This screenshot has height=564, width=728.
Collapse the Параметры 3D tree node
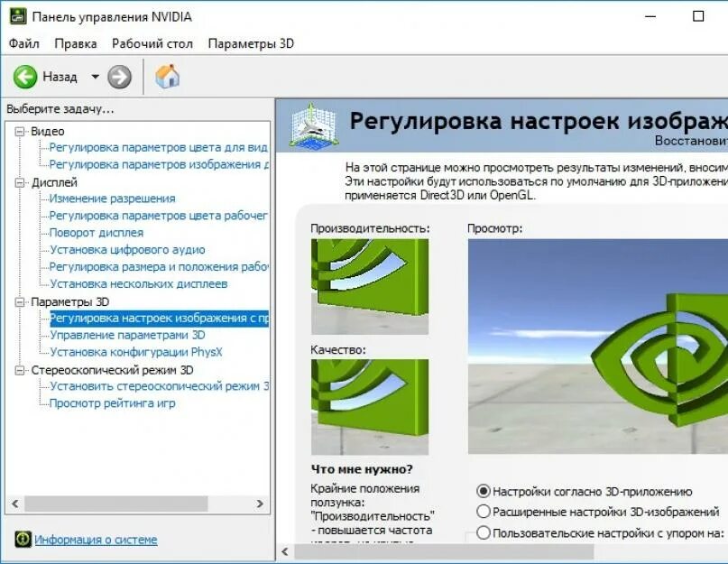[20, 302]
